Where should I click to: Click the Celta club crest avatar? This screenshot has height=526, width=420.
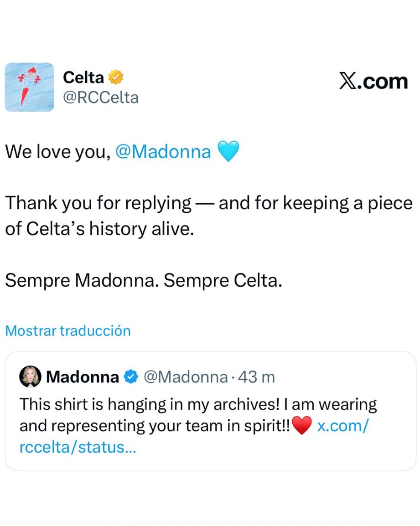click(29, 87)
